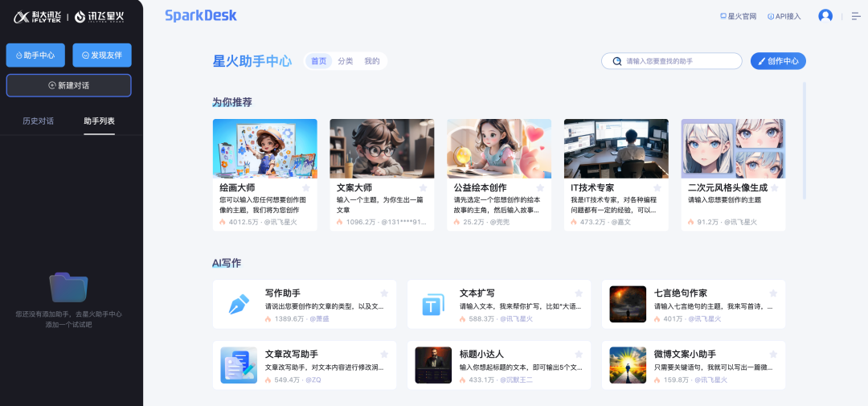Open 星火官网 link

738,16
